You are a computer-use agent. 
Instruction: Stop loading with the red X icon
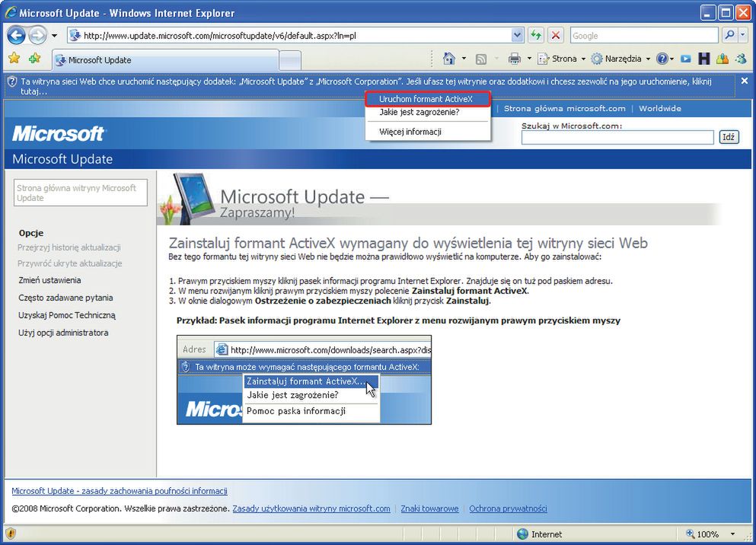556,35
